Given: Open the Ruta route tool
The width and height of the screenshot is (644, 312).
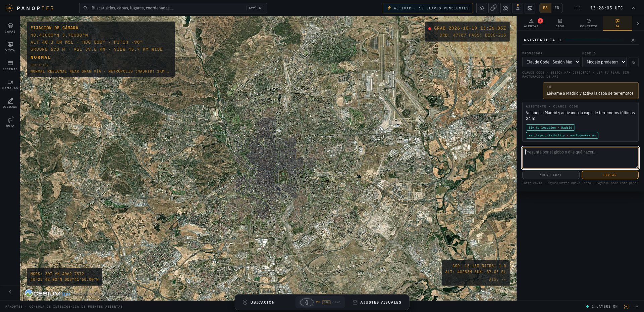Looking at the screenshot, I should (10, 122).
